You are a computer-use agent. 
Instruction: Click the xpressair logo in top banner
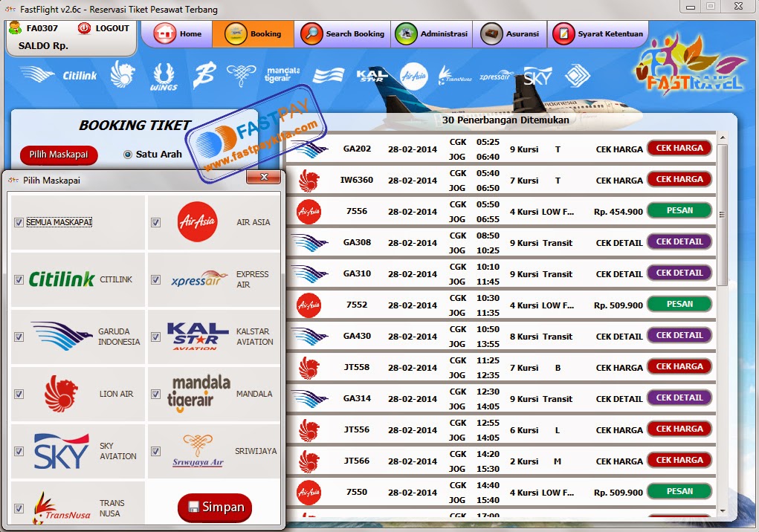(x=495, y=77)
